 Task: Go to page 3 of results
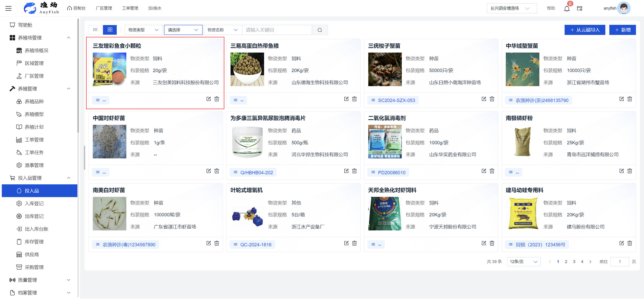pos(574,262)
